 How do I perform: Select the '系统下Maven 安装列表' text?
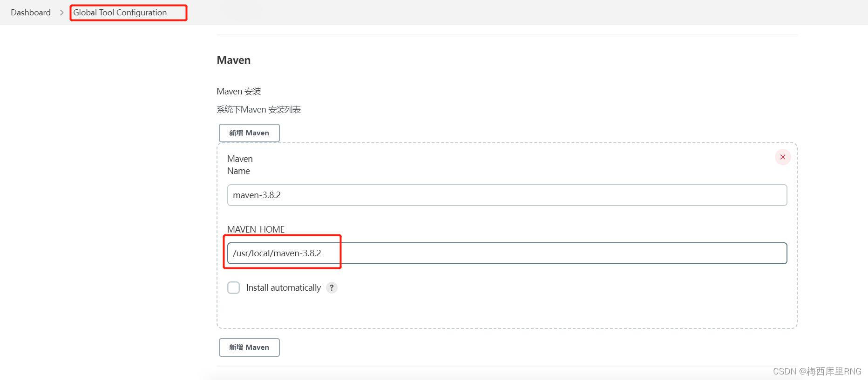[259, 110]
